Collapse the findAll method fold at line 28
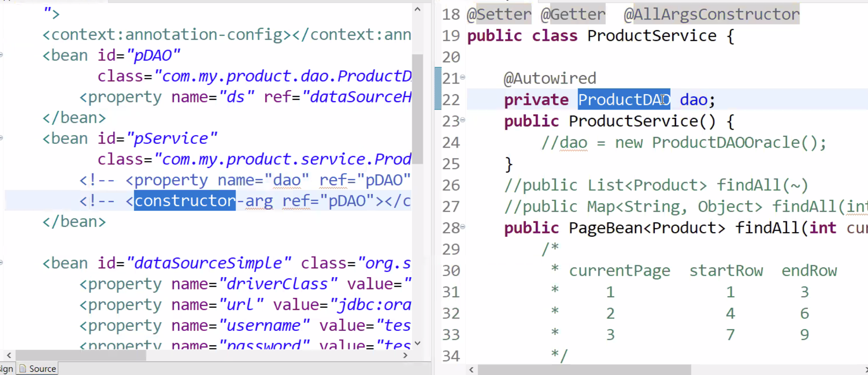 [463, 227]
